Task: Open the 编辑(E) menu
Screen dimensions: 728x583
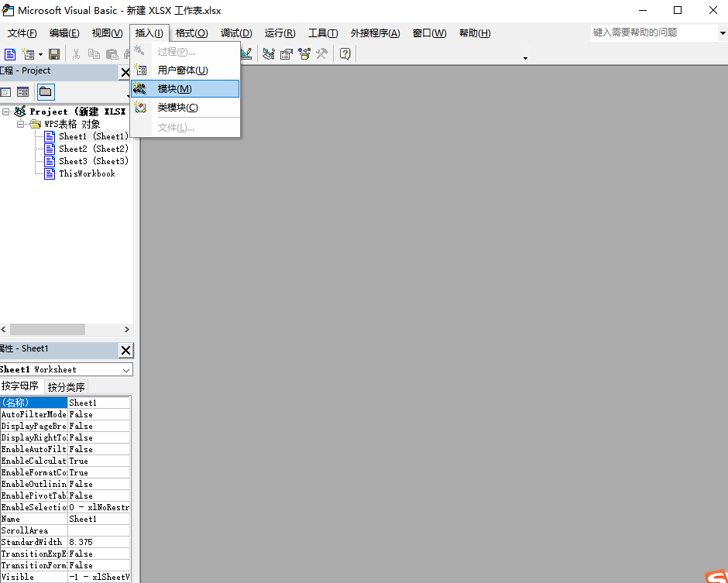Action: (x=64, y=33)
